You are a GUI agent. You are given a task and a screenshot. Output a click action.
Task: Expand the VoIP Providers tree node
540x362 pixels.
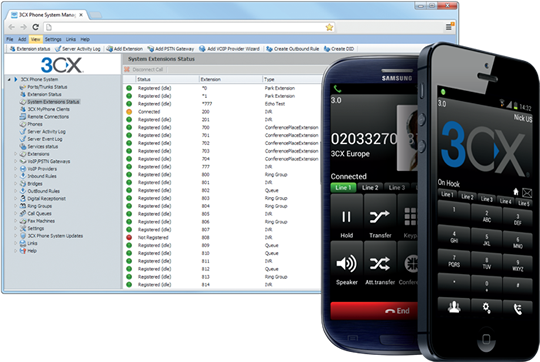[15, 169]
